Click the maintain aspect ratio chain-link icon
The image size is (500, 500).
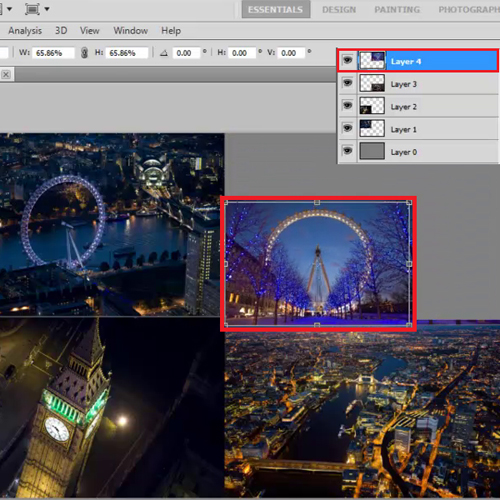[x=84, y=53]
